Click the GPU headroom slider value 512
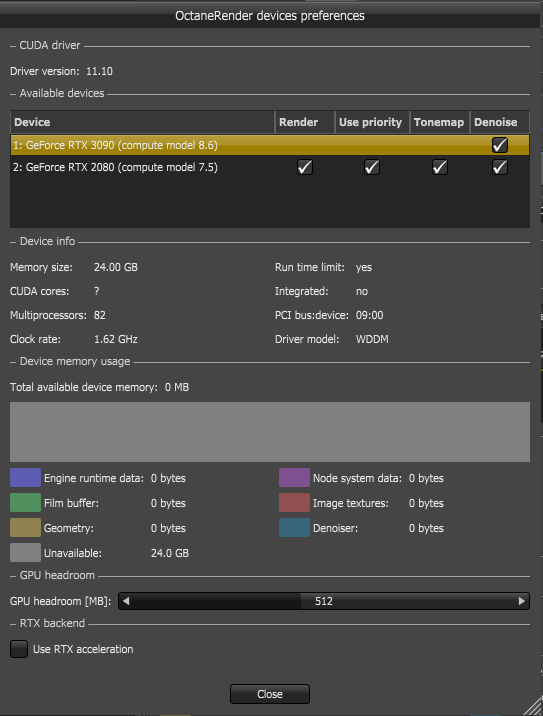Viewport: 543px width, 716px height. [324, 601]
